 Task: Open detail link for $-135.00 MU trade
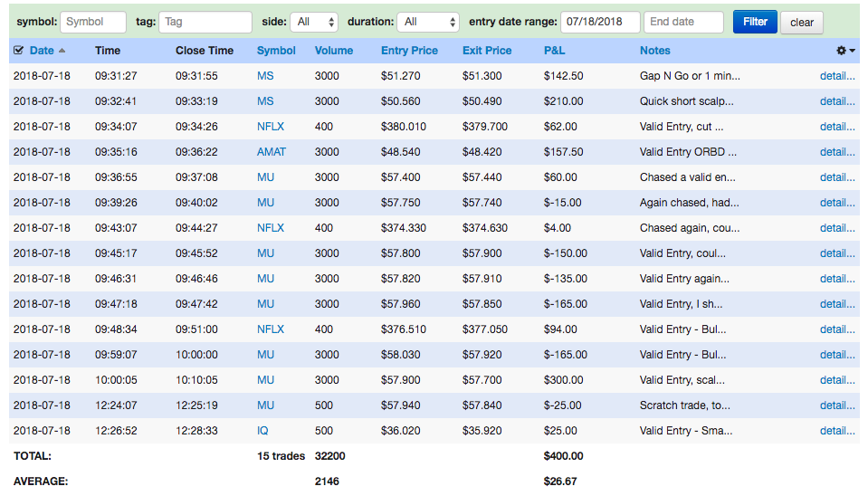click(x=837, y=279)
